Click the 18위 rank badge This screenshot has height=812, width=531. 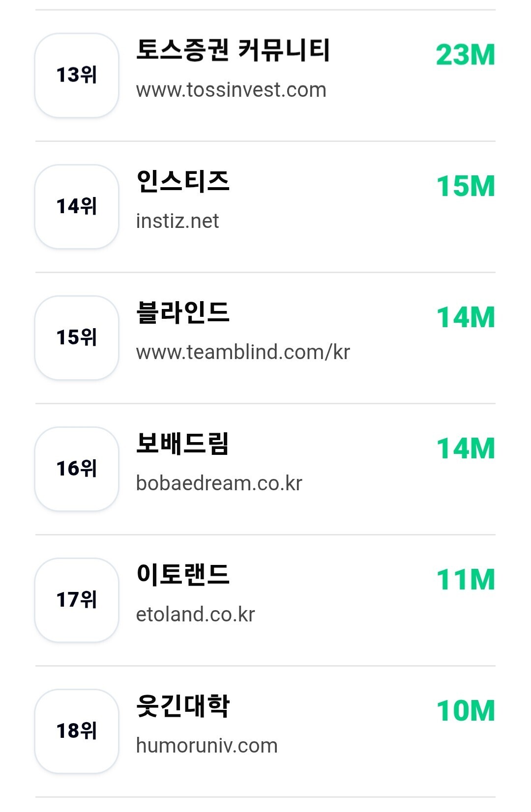click(77, 731)
